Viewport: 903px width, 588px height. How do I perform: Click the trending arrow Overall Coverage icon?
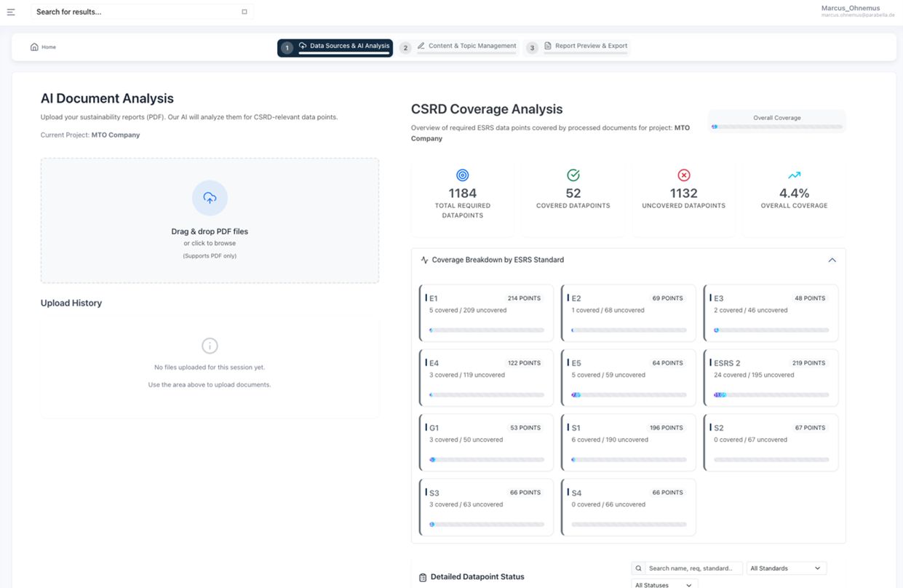794,175
